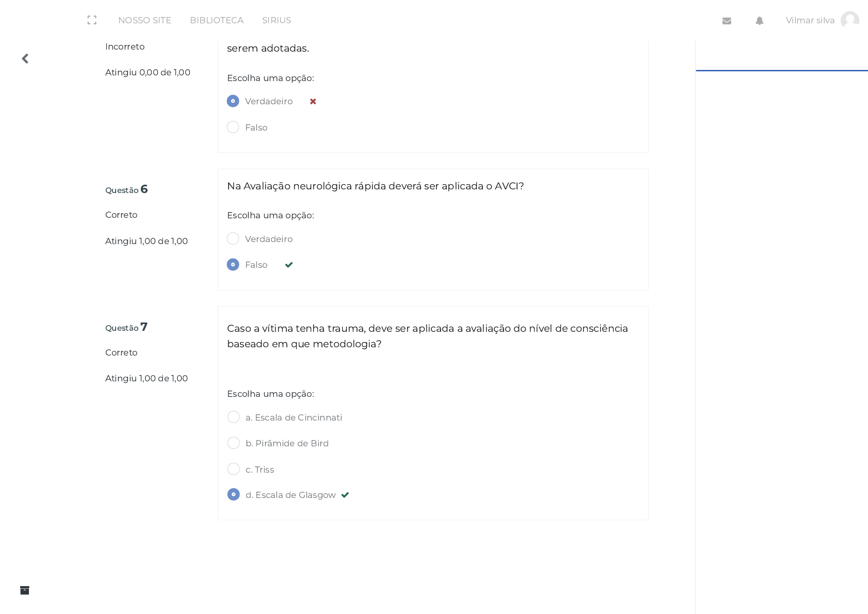Click green checkmark beside Falso in Questão 6

(289, 265)
